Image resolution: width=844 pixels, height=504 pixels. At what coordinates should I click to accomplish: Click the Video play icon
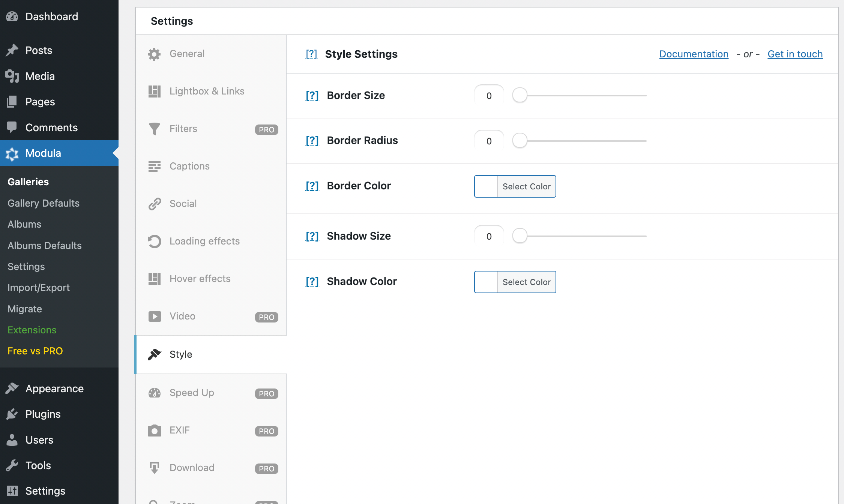(154, 316)
